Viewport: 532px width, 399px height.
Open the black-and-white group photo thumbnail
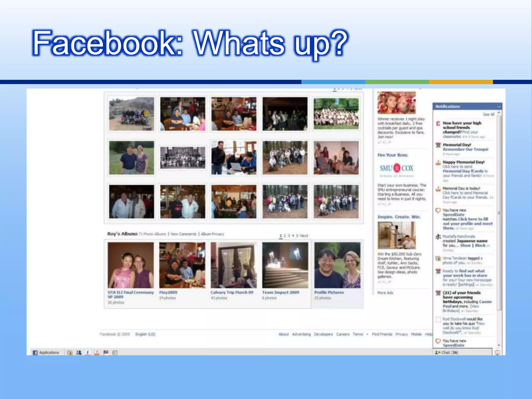183,158
